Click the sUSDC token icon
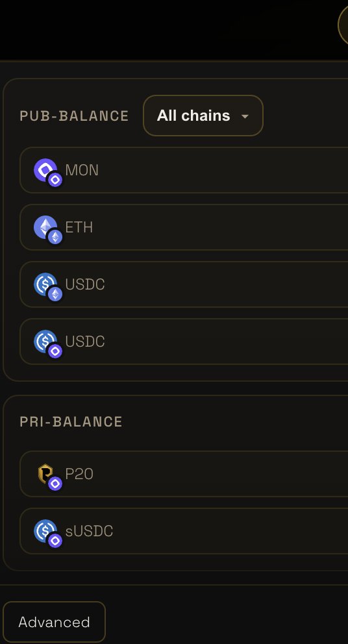The height and width of the screenshot is (644, 348). point(45,530)
